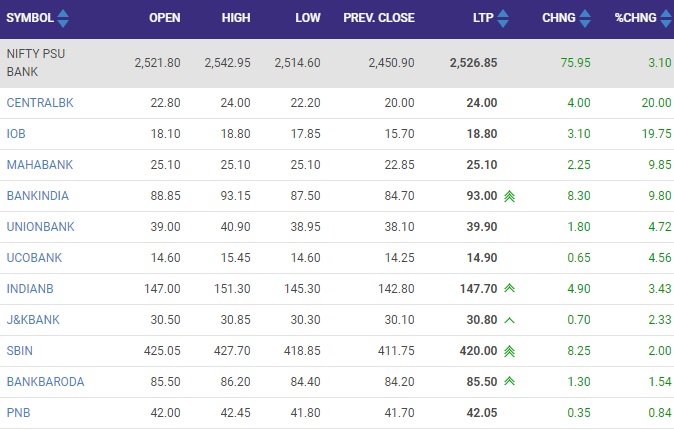Select CENTRALBK low value 22.20

click(306, 103)
